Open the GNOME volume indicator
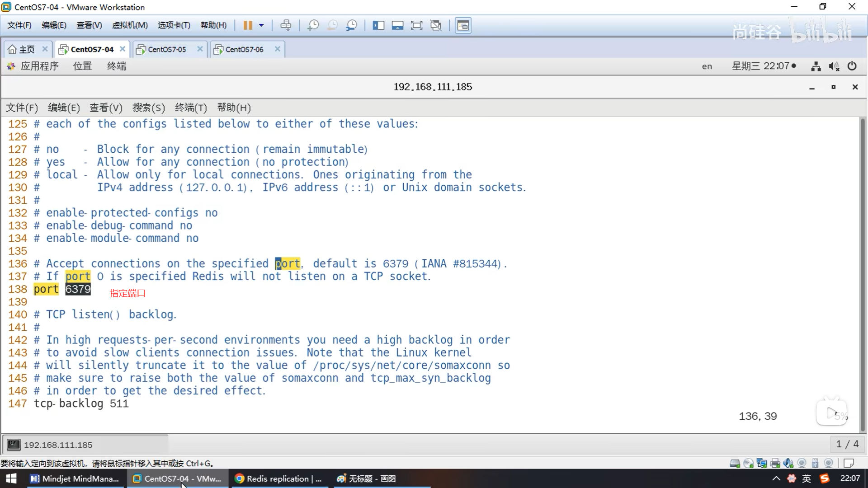The image size is (868, 488). (x=834, y=66)
